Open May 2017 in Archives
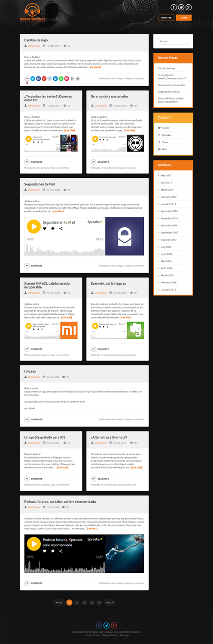213x644 pixels. point(166,176)
